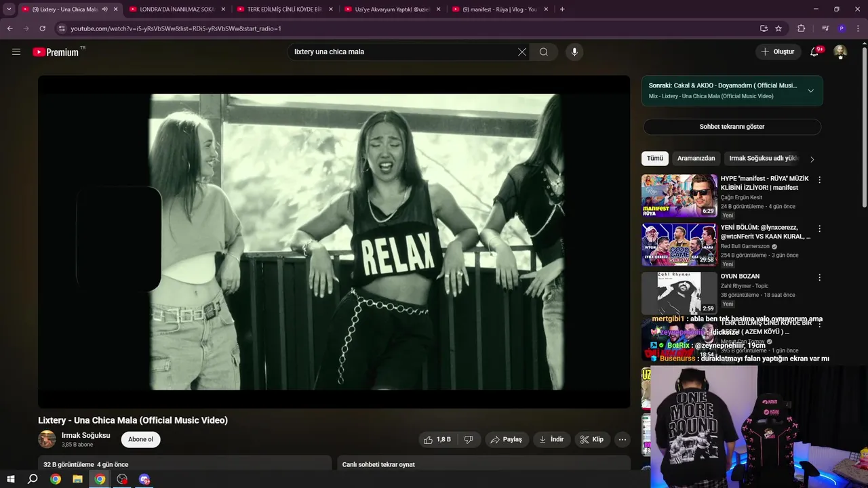Open the Chrome media controls icon
The height and width of the screenshot is (488, 868).
pos(825,28)
